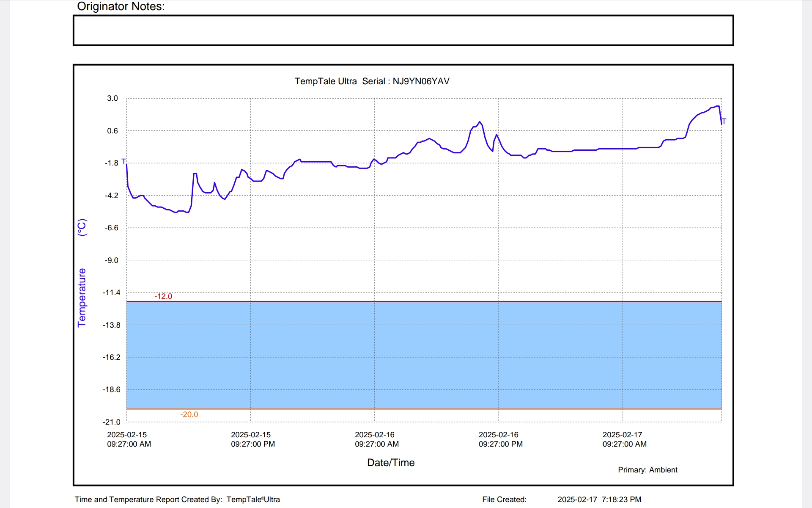The height and width of the screenshot is (508, 812).
Task: Click the y-axis value -1.8
Action: (x=112, y=163)
